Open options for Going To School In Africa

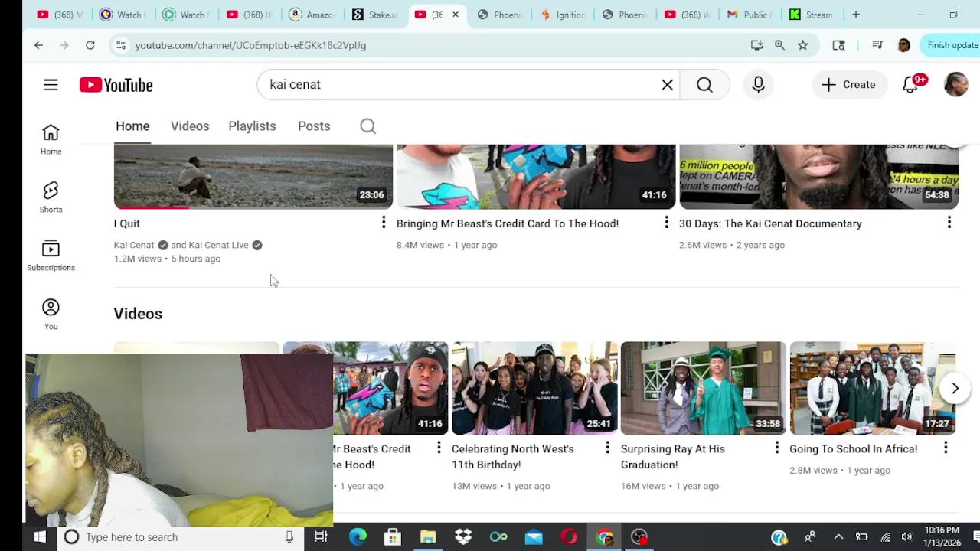(x=946, y=448)
